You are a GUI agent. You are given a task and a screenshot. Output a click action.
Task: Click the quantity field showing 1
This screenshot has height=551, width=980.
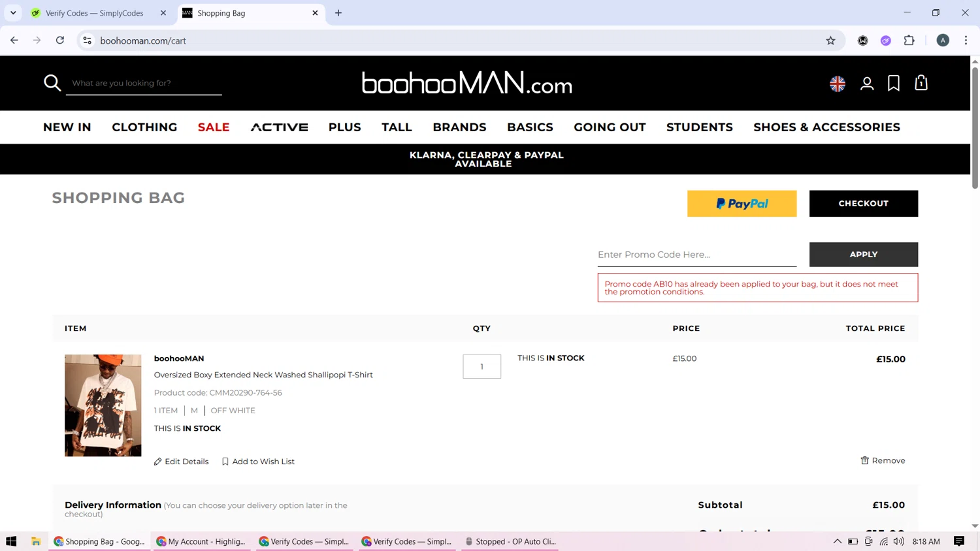pos(482,366)
